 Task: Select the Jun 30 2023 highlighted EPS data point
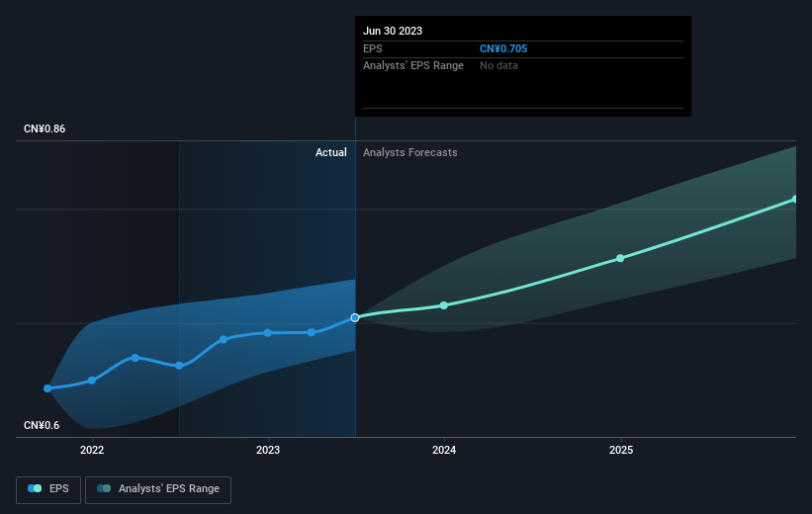(355, 318)
